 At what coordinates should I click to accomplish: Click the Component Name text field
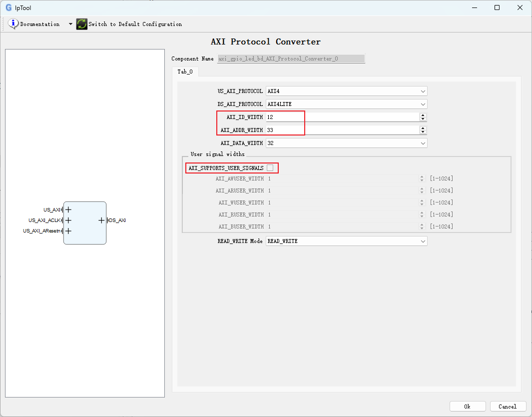click(291, 58)
